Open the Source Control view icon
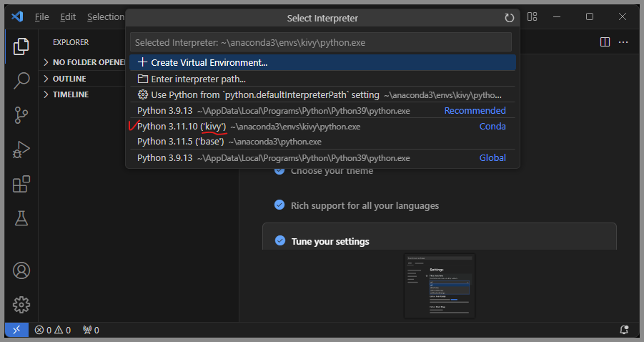This screenshot has height=342, width=644. pos(21,115)
